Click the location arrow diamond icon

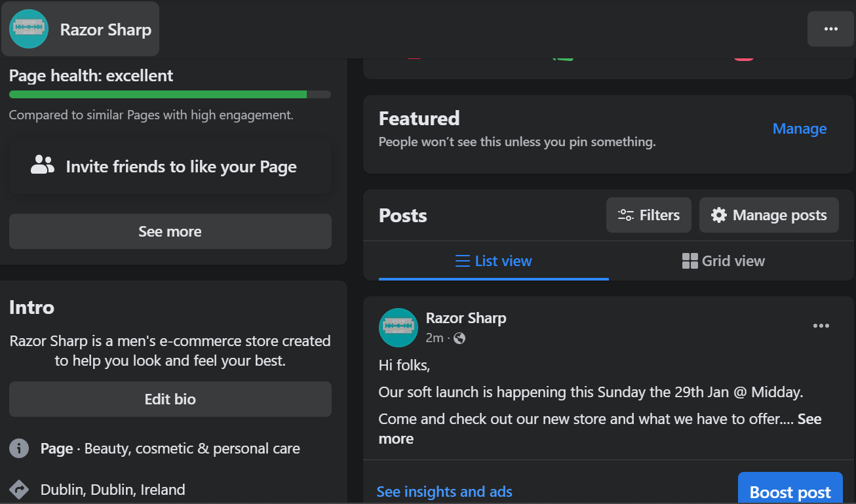[19, 490]
